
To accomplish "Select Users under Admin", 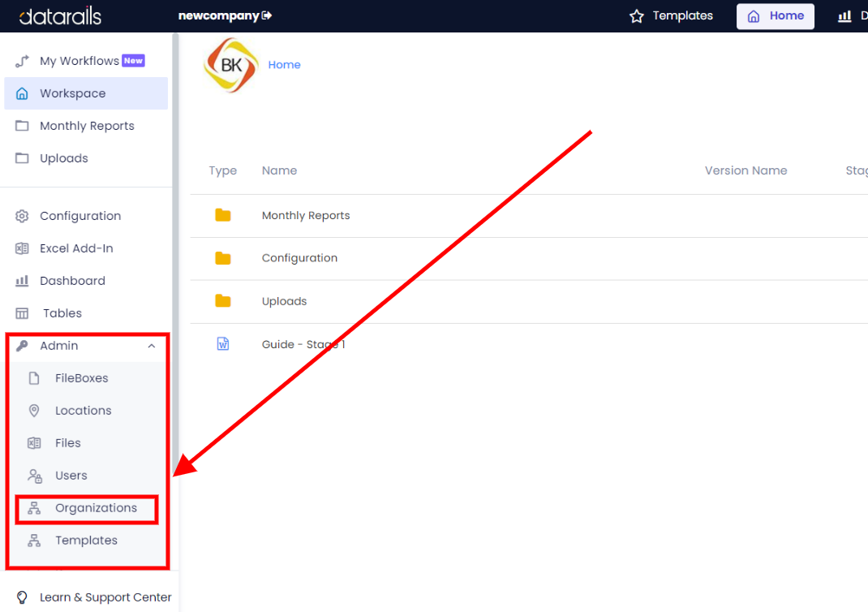I will click(x=71, y=475).
